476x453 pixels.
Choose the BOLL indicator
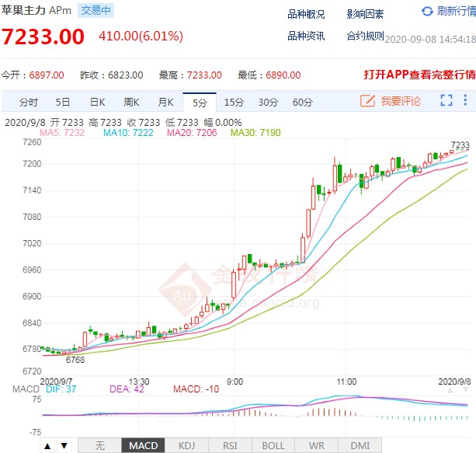pos(273,446)
